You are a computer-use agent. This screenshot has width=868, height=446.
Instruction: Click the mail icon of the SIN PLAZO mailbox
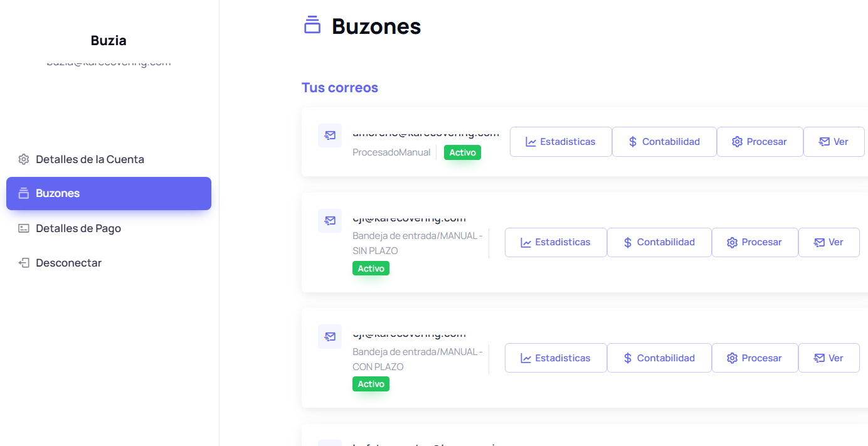(x=330, y=221)
